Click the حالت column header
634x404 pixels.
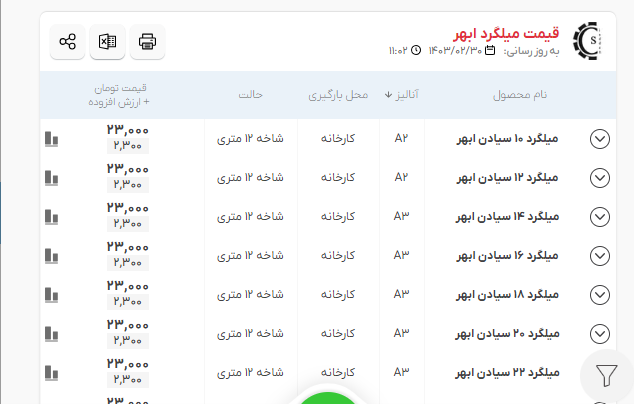pos(250,95)
